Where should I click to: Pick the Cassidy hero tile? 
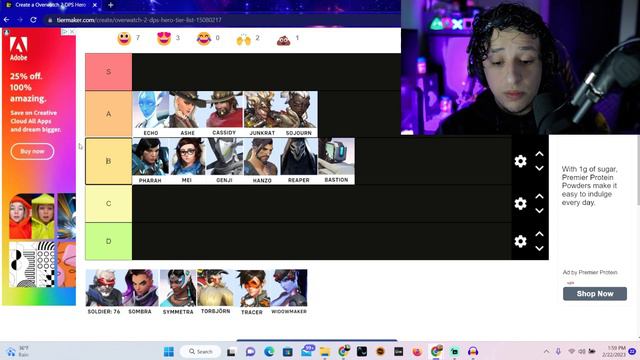point(224,114)
